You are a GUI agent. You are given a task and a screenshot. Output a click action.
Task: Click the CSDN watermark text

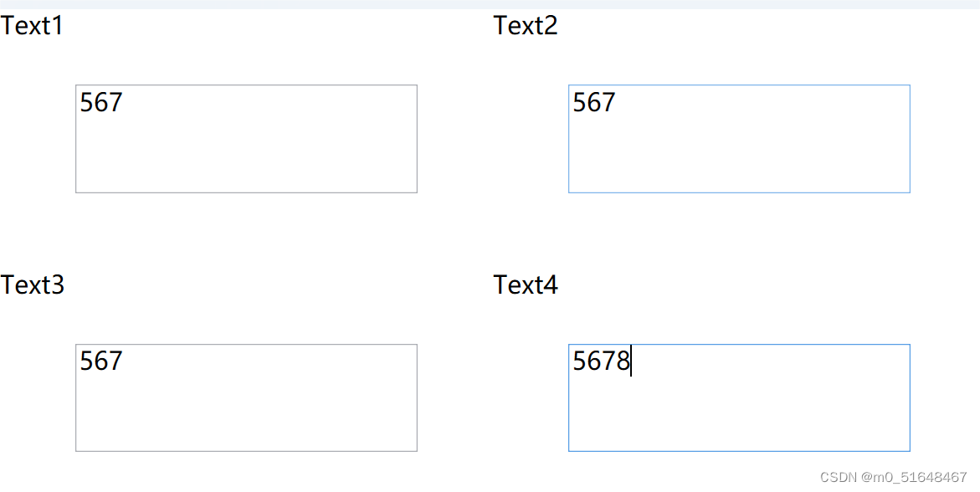[x=835, y=477]
